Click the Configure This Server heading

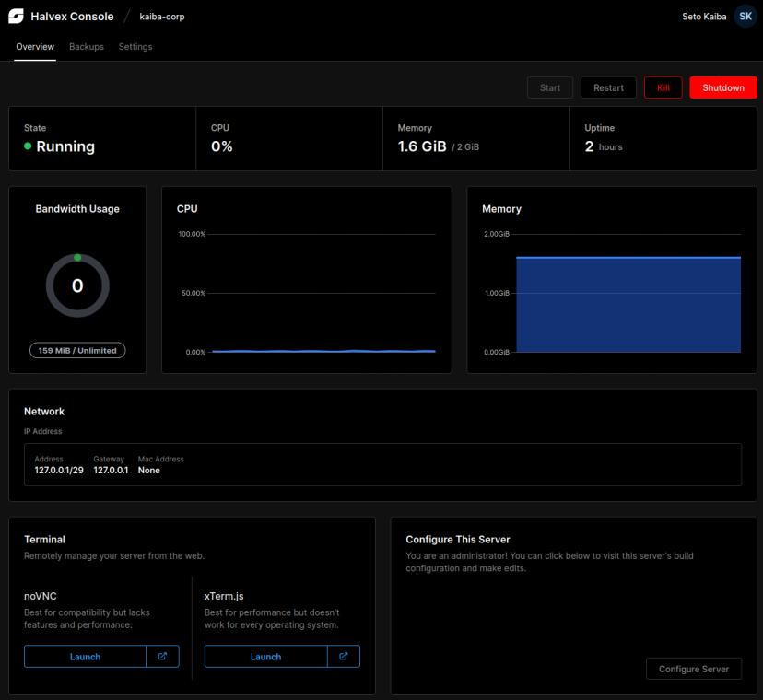[458, 540]
